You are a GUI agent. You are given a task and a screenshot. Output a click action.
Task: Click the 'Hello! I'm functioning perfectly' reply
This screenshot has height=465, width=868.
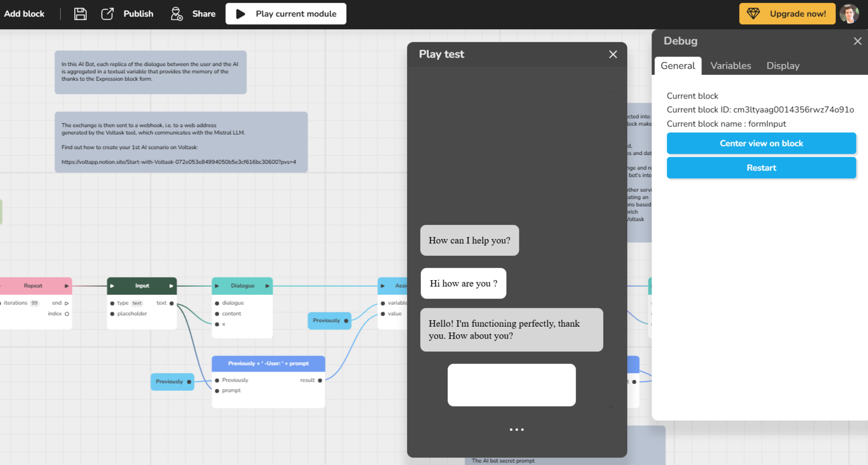coord(512,330)
